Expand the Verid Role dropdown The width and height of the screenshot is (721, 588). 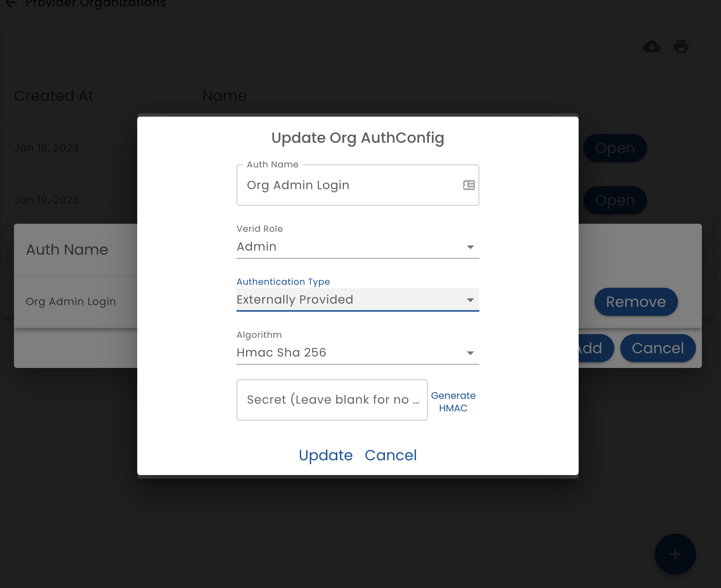point(471,246)
